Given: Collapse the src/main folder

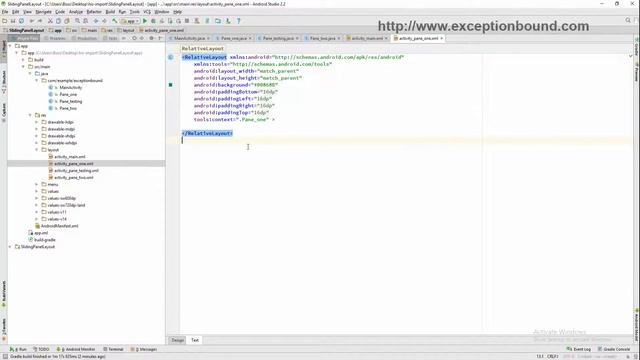Looking at the screenshot, I should (x=23, y=67).
